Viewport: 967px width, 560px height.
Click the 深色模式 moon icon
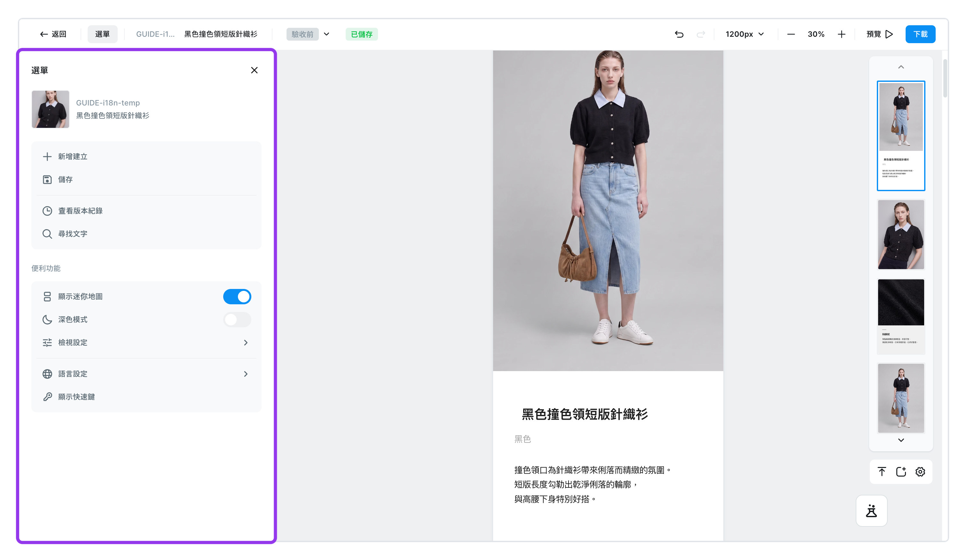click(47, 320)
